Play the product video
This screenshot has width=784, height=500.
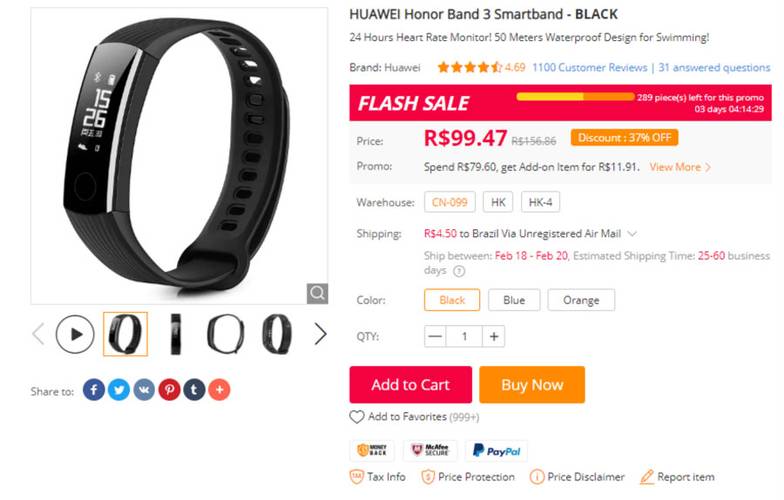point(75,334)
